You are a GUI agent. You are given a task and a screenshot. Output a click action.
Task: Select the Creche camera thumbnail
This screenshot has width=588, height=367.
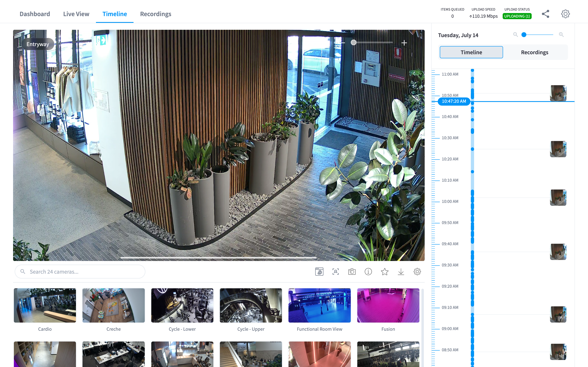[114, 305]
